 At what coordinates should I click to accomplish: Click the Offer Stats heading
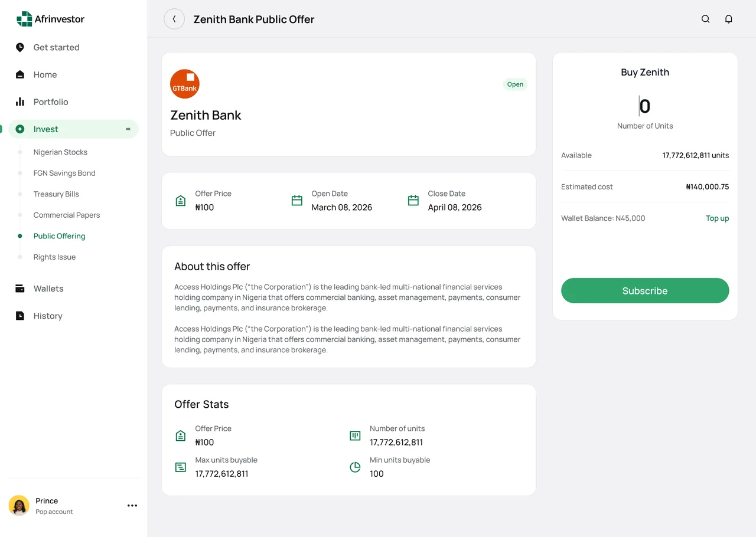[x=201, y=404]
